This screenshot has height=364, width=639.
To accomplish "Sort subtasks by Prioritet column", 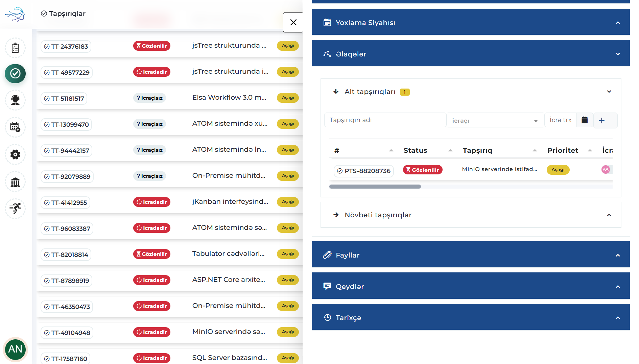I will pos(590,150).
